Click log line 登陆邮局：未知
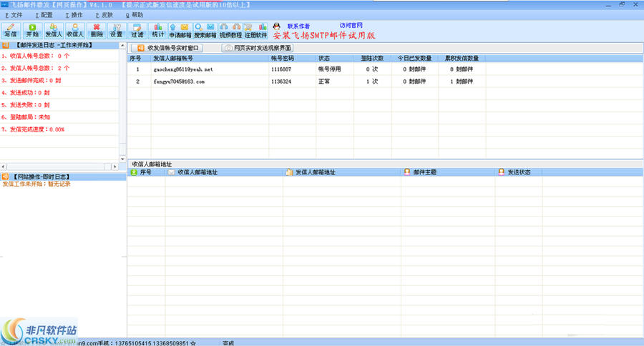This screenshot has width=644, height=346. 26,117
